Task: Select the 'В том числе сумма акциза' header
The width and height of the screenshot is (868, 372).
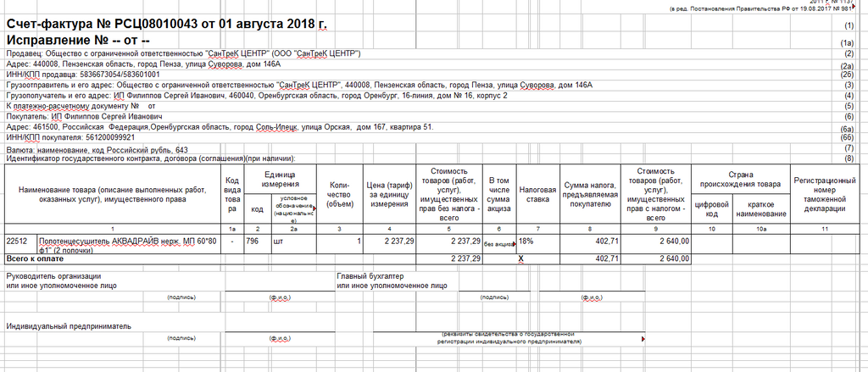Action: (x=499, y=194)
